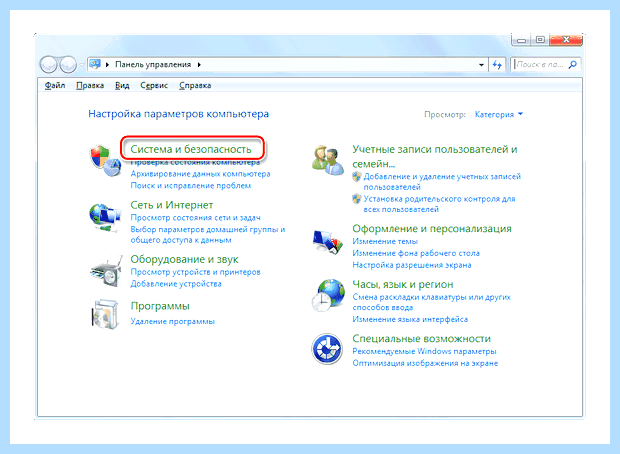Click Изменение темы link
Viewport: 620px width, 454px height.
tap(385, 241)
